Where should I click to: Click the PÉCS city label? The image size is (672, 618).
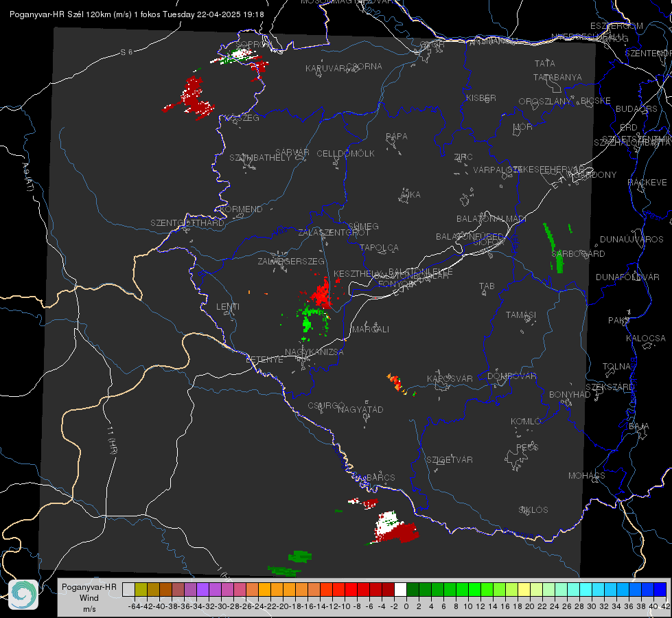[x=526, y=447]
